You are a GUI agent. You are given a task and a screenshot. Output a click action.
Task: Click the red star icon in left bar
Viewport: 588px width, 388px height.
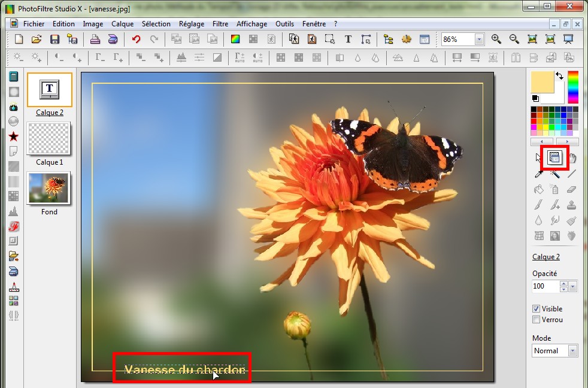pos(14,137)
